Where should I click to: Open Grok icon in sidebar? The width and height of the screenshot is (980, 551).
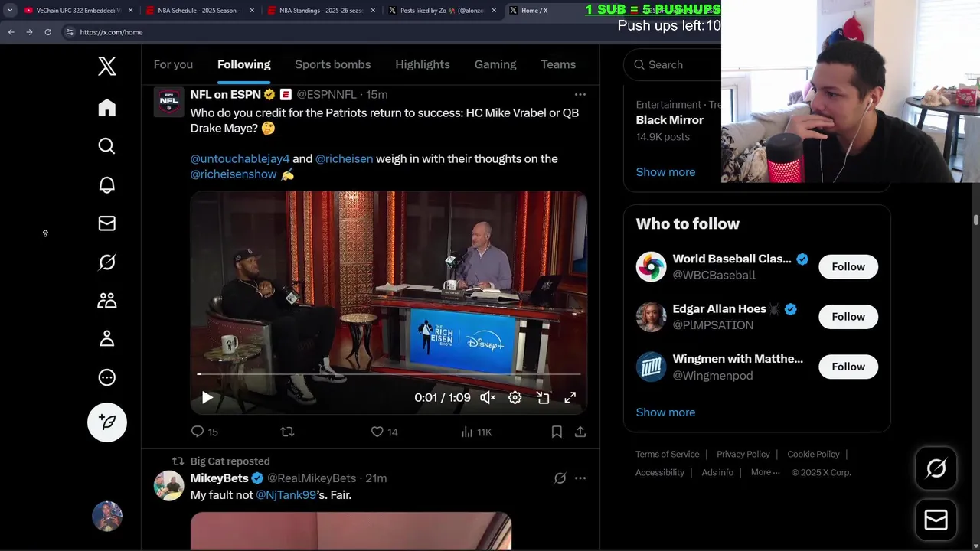pyautogui.click(x=107, y=262)
